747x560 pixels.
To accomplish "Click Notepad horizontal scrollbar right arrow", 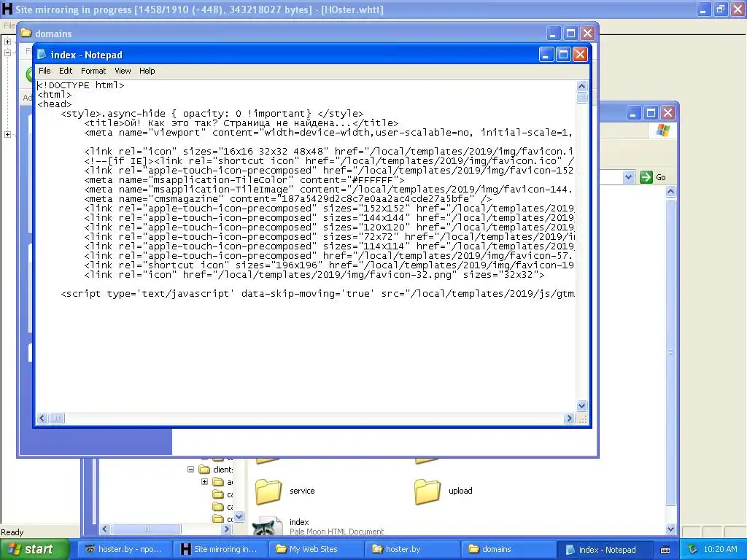I will tap(569, 418).
